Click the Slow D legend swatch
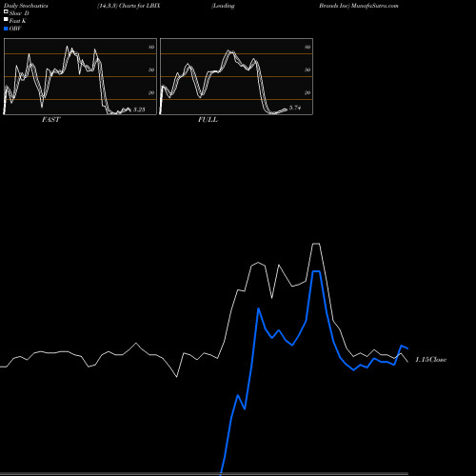The image size is (476, 476). (6, 12)
